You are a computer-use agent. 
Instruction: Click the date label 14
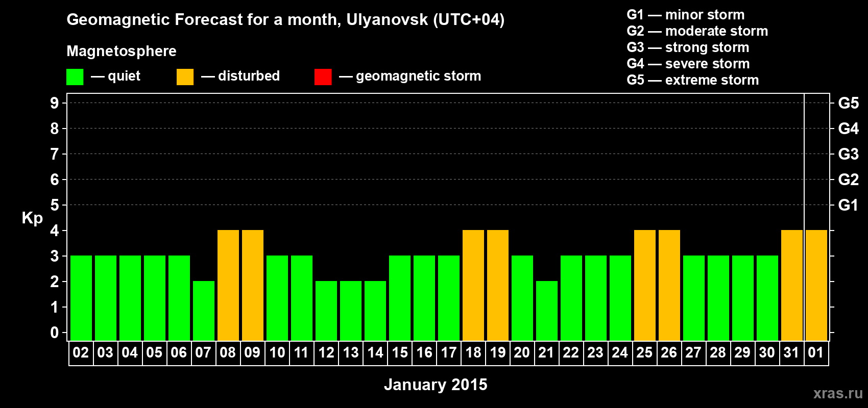point(375,352)
